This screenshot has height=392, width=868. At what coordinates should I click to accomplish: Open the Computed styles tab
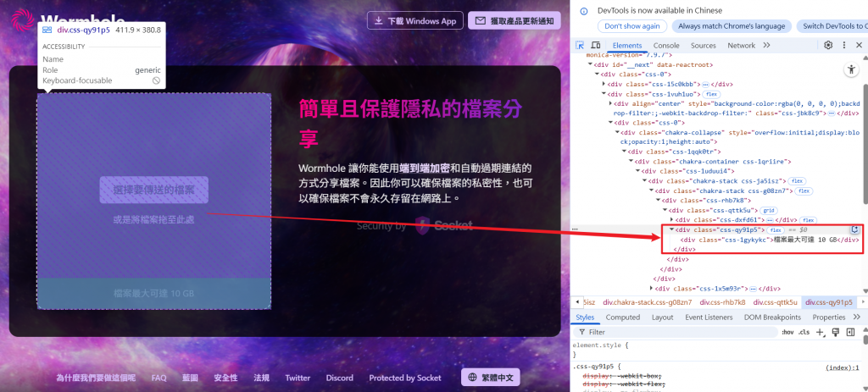click(623, 317)
